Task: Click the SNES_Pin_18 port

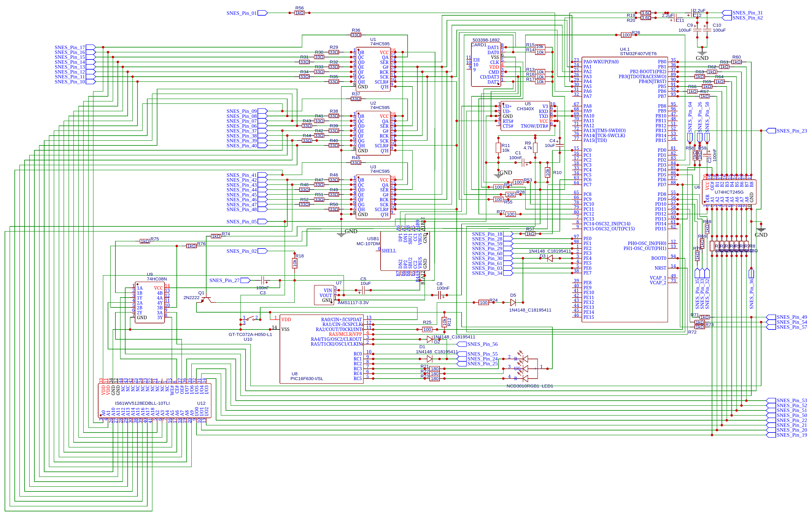Action: [492, 234]
